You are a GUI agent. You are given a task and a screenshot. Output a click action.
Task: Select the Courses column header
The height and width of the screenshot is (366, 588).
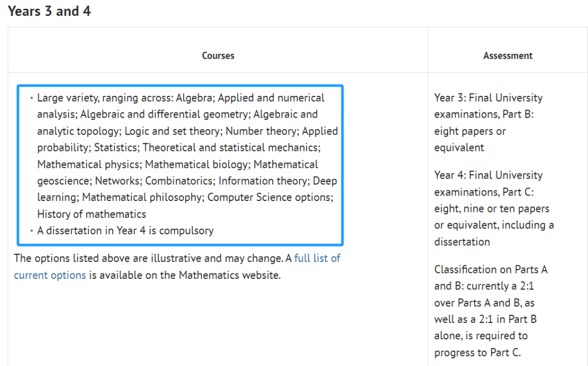coord(218,56)
